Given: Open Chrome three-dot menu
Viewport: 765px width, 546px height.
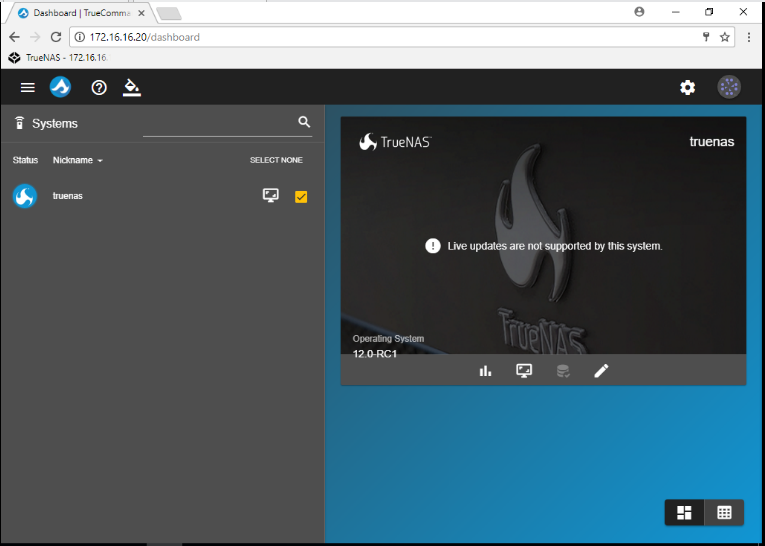Looking at the screenshot, I should (748, 37).
